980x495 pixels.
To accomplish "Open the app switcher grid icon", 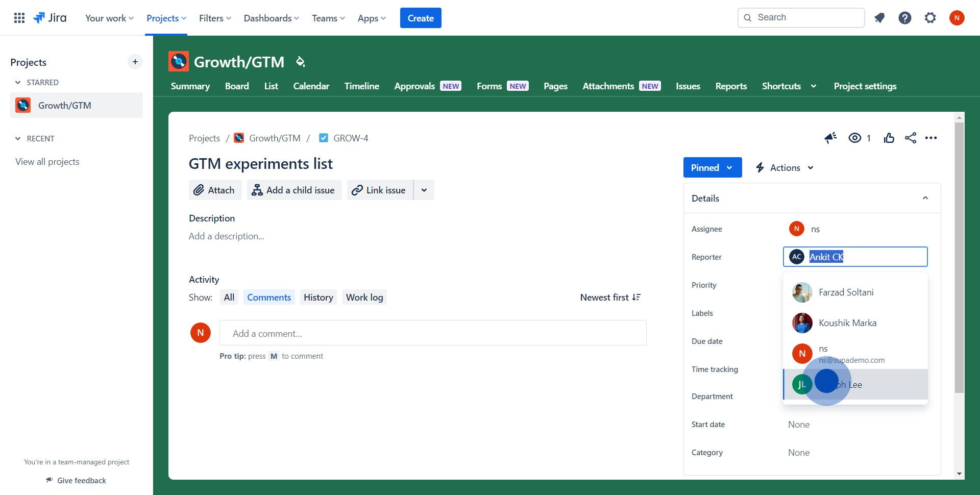I will tap(19, 18).
